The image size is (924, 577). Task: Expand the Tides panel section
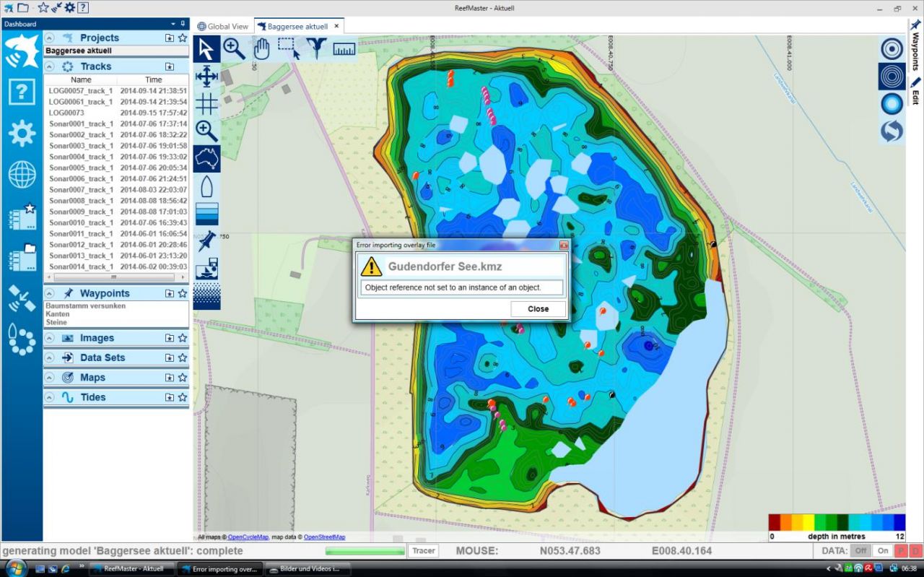click(x=49, y=397)
